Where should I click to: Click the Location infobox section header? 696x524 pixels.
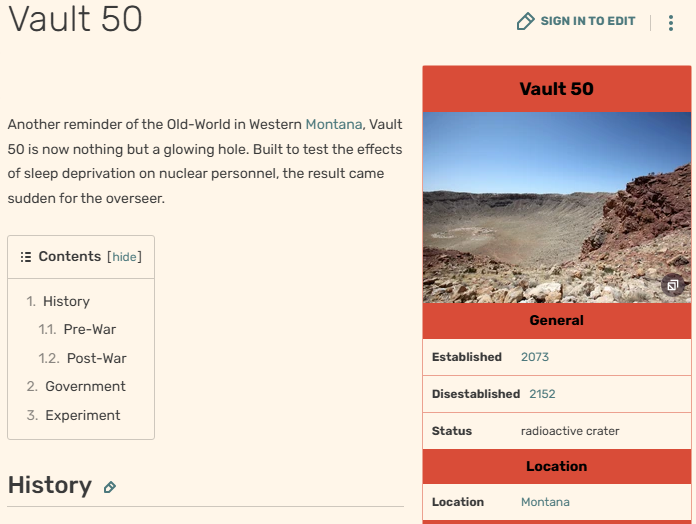point(557,466)
